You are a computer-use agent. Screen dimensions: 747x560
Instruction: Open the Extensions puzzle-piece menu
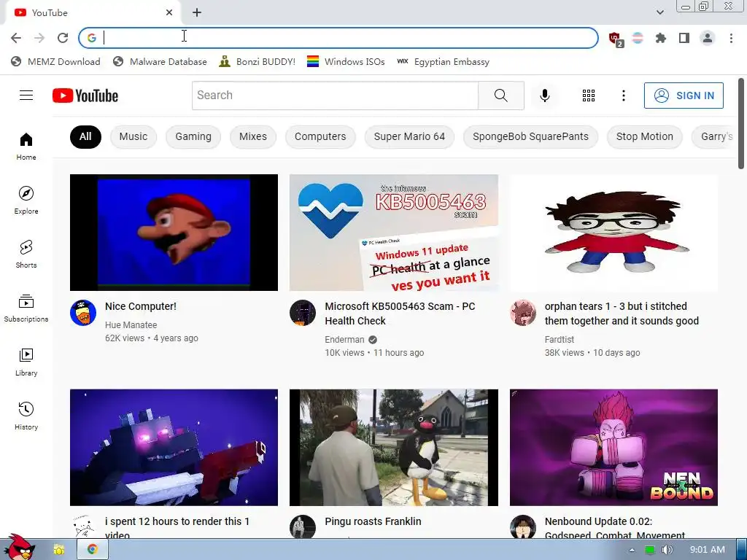tap(660, 38)
